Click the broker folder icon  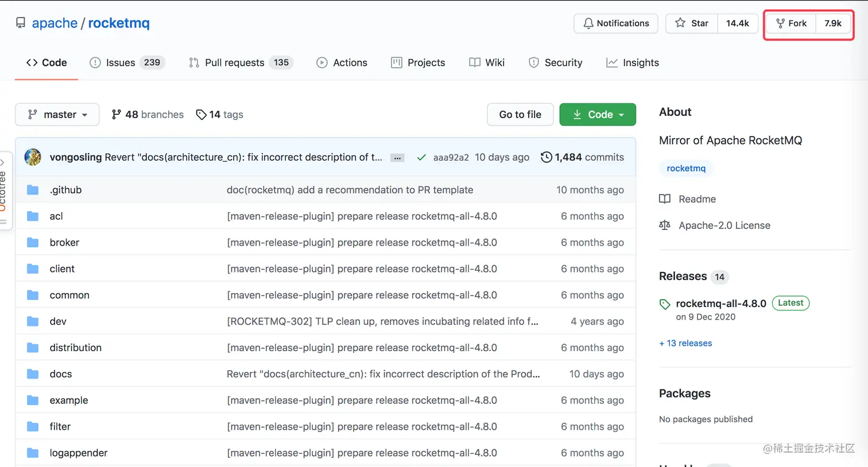click(33, 243)
